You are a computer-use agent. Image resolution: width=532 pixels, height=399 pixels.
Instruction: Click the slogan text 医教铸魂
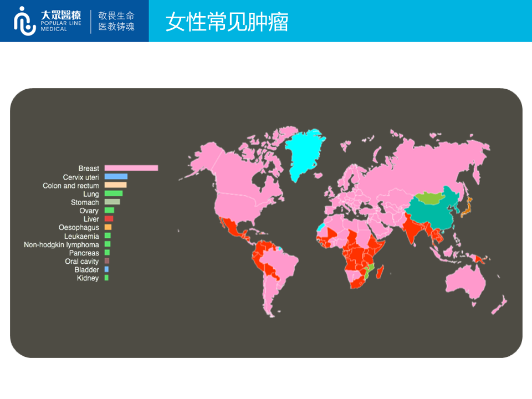tap(116, 27)
